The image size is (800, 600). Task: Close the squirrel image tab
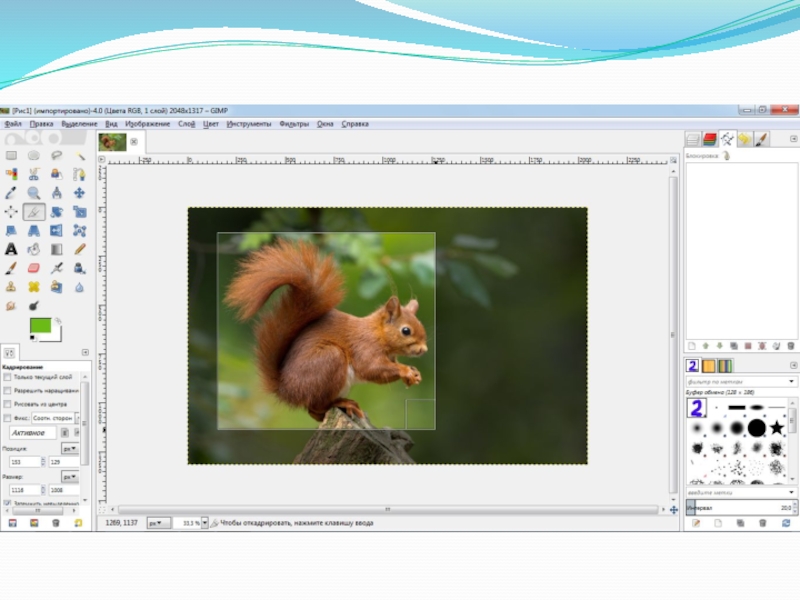coord(134,142)
